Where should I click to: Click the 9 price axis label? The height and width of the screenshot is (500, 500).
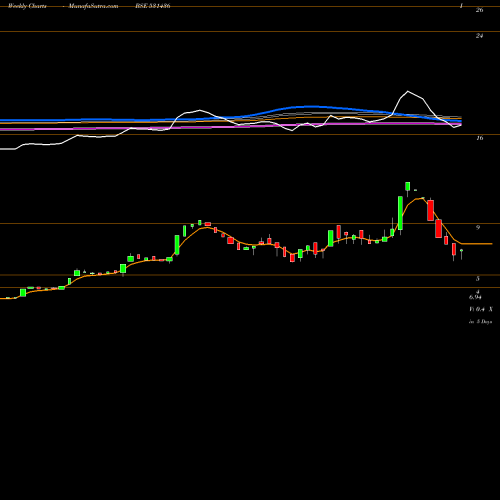[x=478, y=227]
